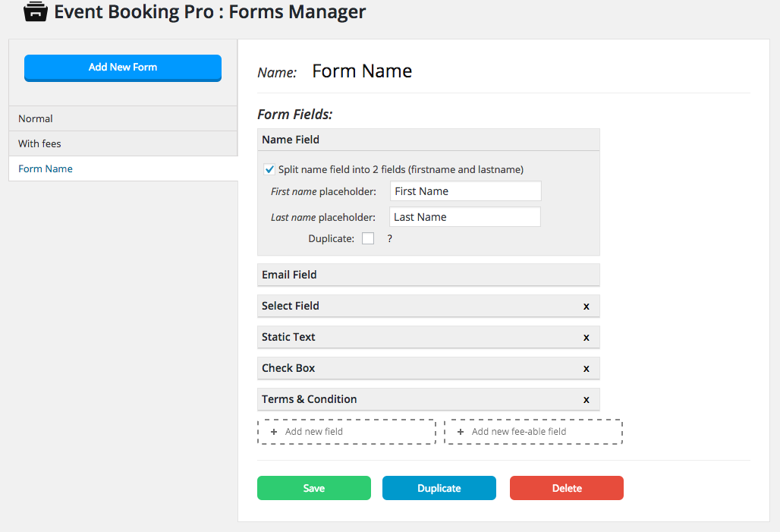Click the Duplicate help question mark
This screenshot has height=532, width=780.
(x=389, y=238)
